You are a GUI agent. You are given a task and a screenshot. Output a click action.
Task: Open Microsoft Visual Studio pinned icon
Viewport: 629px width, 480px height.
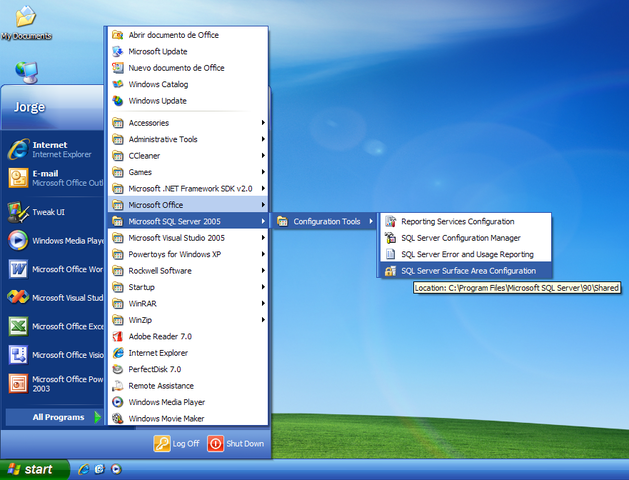coord(18,298)
